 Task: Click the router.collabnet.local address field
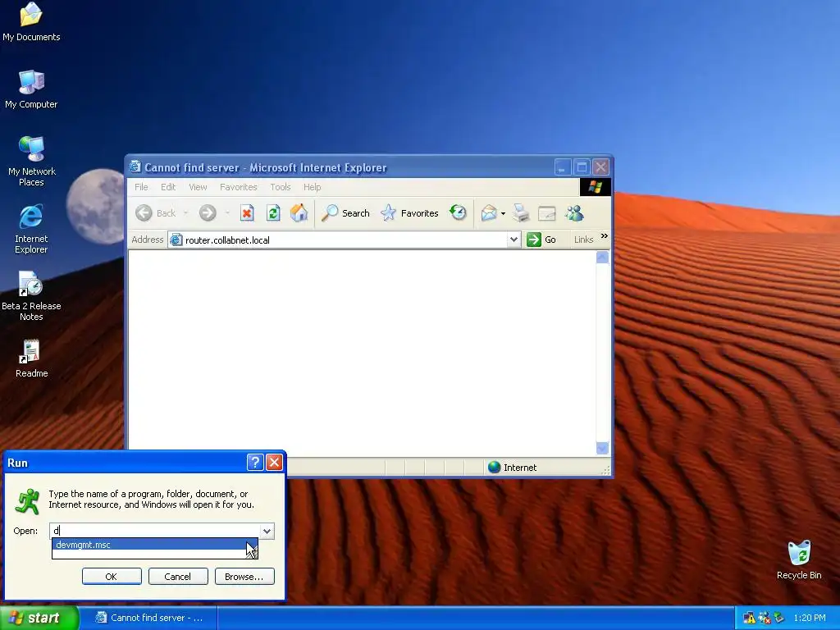[337, 240]
